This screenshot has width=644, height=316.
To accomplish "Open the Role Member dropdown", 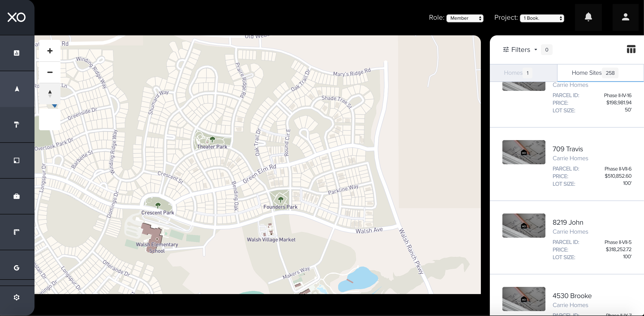I will click(465, 18).
